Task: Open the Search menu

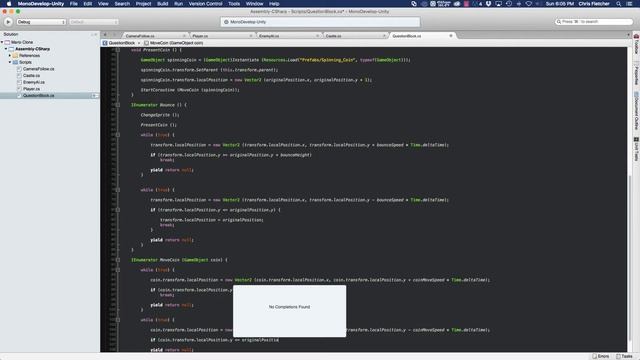Action: coord(122,4)
